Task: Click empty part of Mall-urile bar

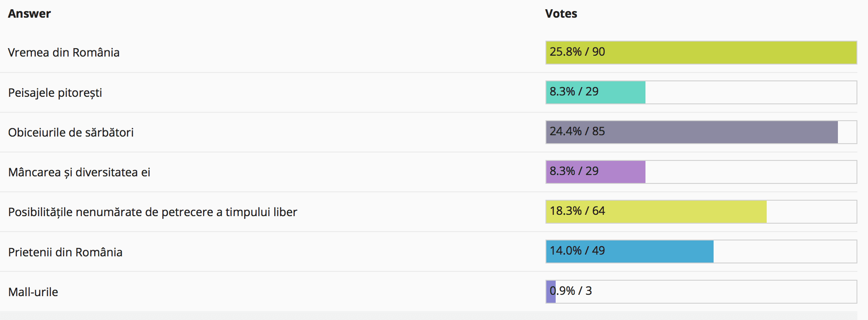Action: click(726, 292)
